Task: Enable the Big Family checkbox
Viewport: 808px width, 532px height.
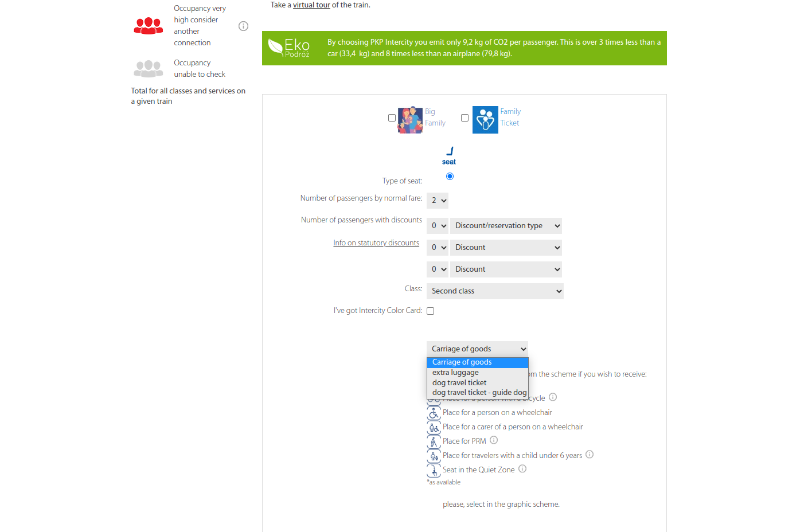Action: click(x=392, y=118)
